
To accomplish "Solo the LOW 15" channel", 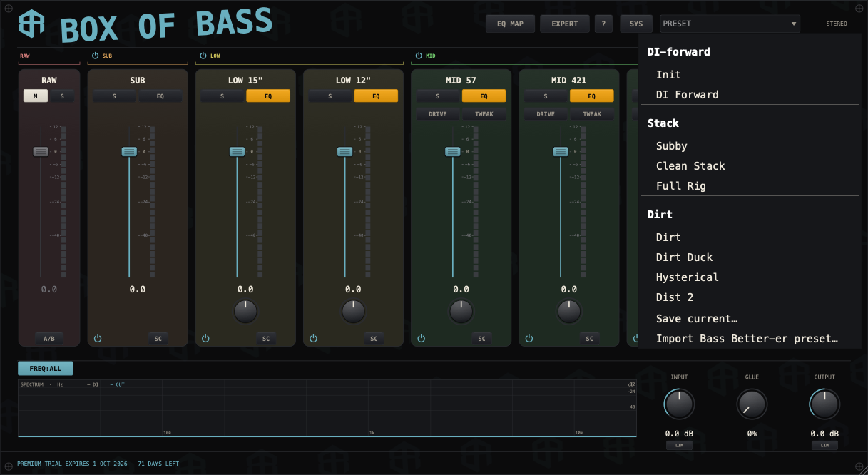I will click(223, 96).
